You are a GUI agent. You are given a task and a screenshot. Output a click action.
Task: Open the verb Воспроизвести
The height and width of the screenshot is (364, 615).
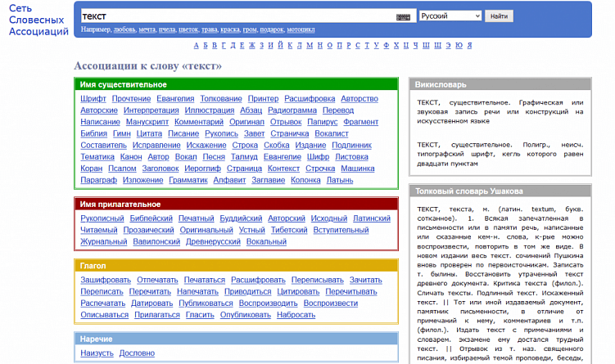(x=331, y=303)
